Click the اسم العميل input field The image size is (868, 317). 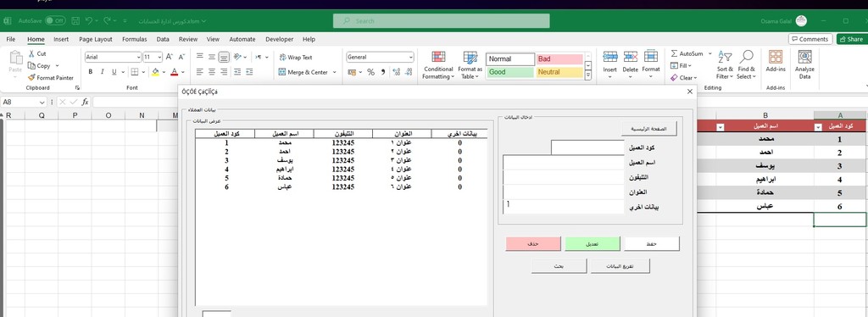coord(563,162)
